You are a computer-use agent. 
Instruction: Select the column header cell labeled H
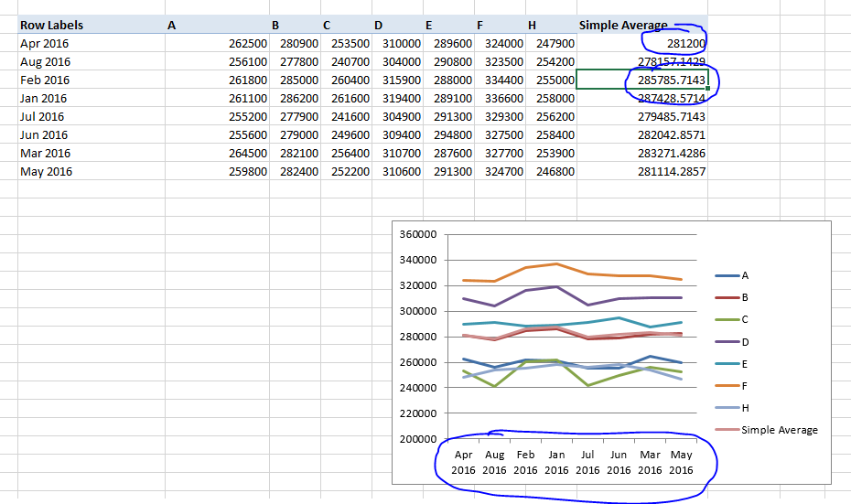coord(532,25)
